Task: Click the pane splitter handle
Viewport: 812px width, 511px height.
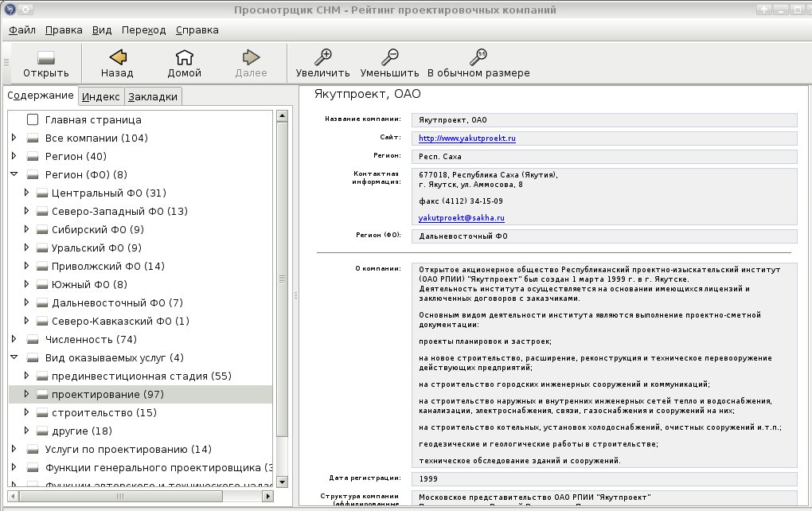Action: [x=295, y=295]
